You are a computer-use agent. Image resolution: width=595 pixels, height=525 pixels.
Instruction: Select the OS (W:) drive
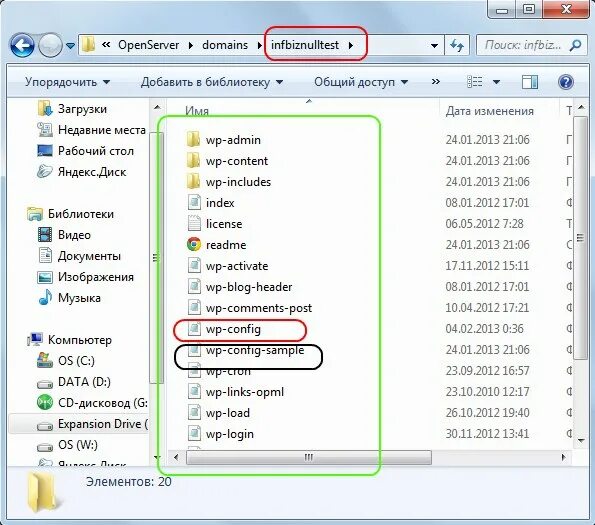click(77, 445)
